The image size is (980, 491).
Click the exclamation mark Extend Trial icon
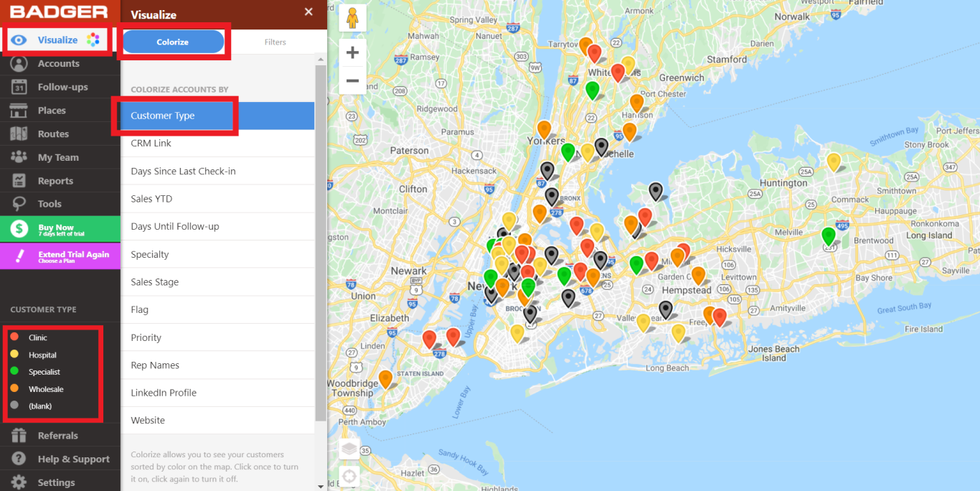point(19,256)
